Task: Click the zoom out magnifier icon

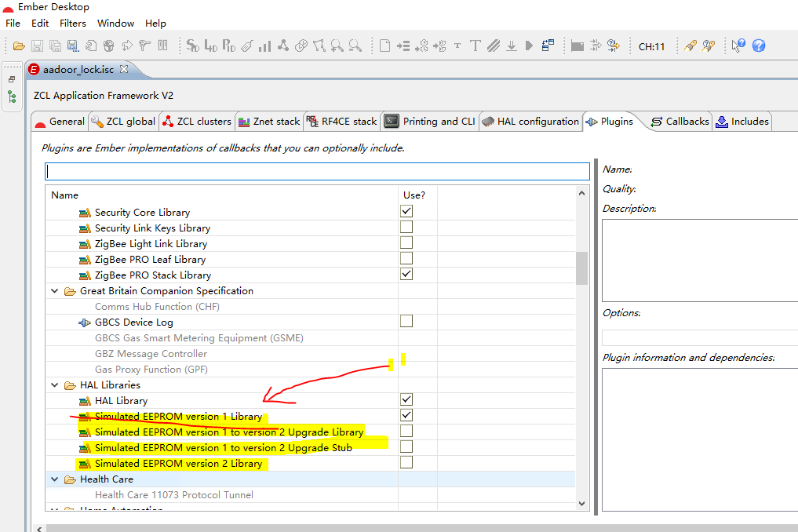Action: [x=355, y=46]
